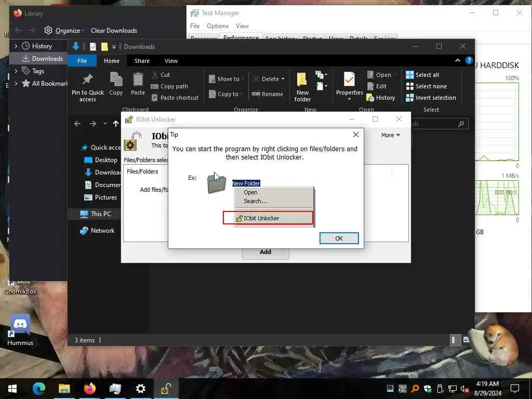Viewport: 532px width, 399px height.
Task: Click the Add button in IObit Unlocker
Action: [x=265, y=252]
